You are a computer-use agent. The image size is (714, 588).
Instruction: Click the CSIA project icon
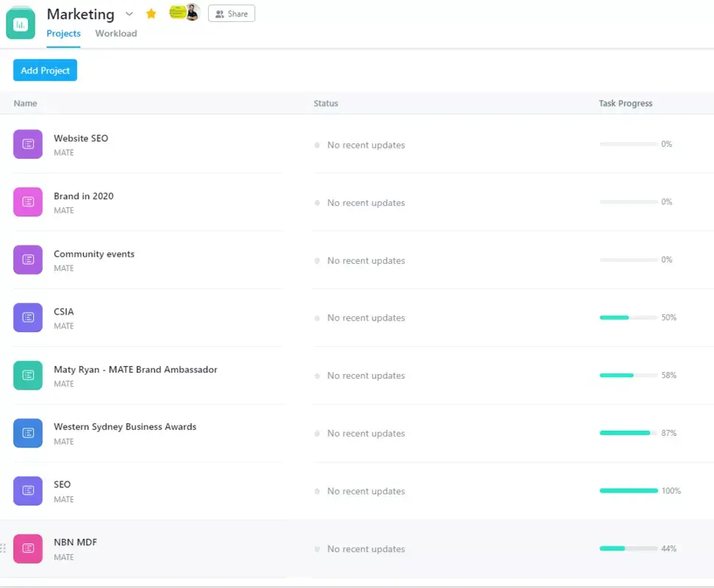27,318
